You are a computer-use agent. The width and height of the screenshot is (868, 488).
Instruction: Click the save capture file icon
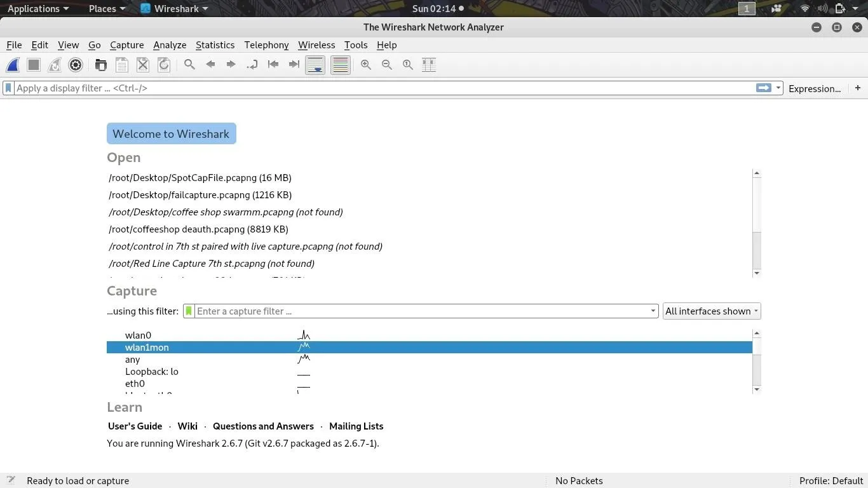(122, 65)
